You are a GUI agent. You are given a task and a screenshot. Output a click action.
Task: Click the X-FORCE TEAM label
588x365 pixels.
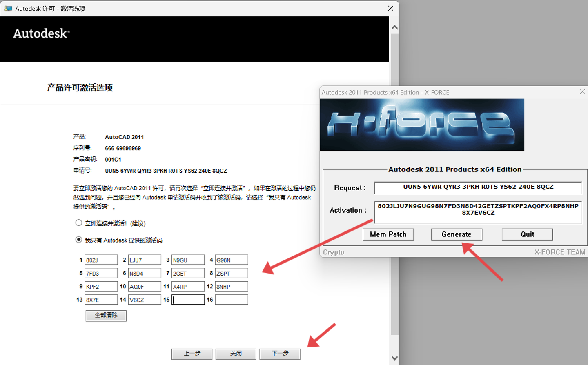(x=559, y=252)
